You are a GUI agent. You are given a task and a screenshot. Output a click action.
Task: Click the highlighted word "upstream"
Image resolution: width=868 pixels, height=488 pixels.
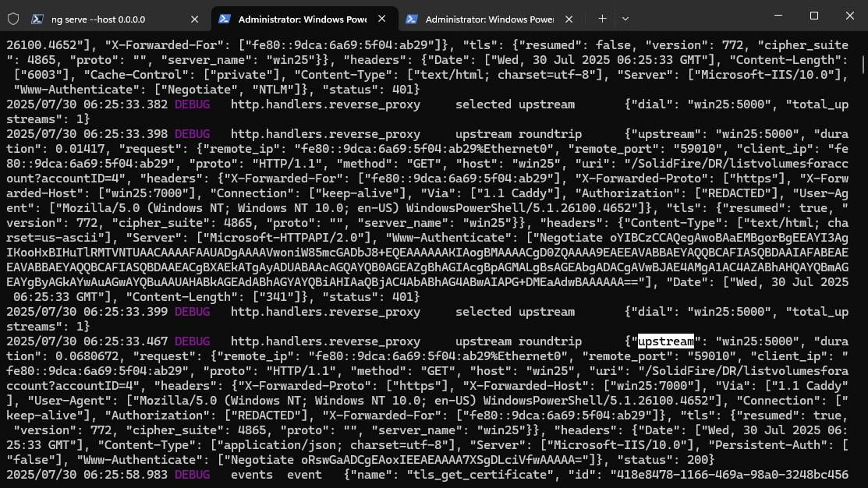[666, 341]
